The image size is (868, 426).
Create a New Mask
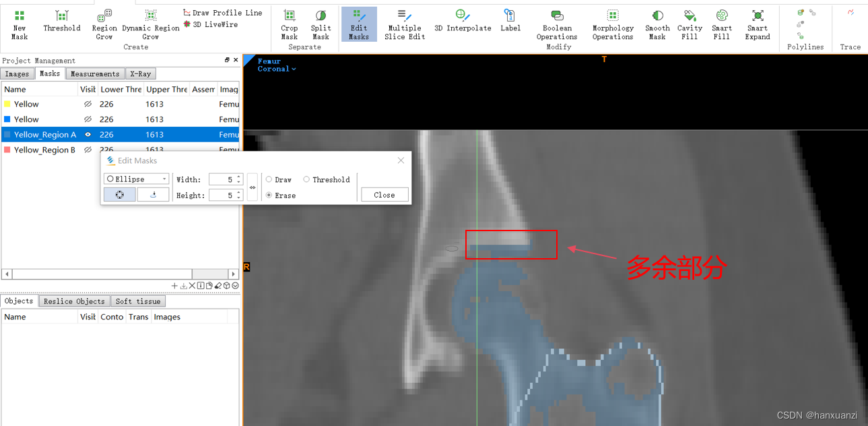[x=20, y=25]
